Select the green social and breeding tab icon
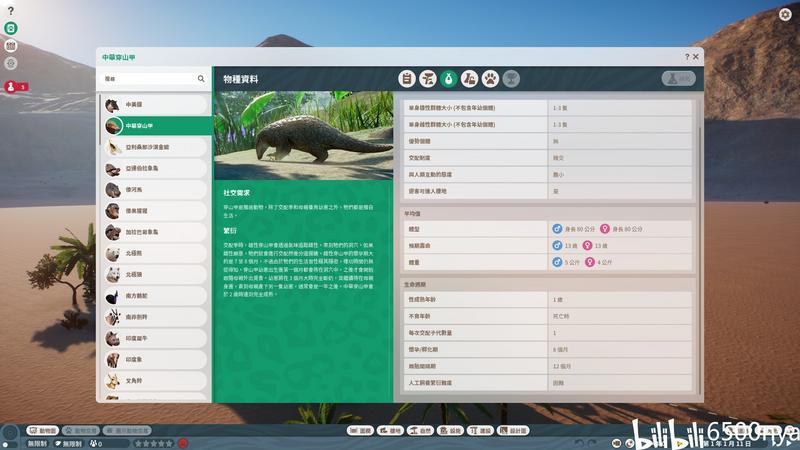The image size is (800, 450). [448, 79]
